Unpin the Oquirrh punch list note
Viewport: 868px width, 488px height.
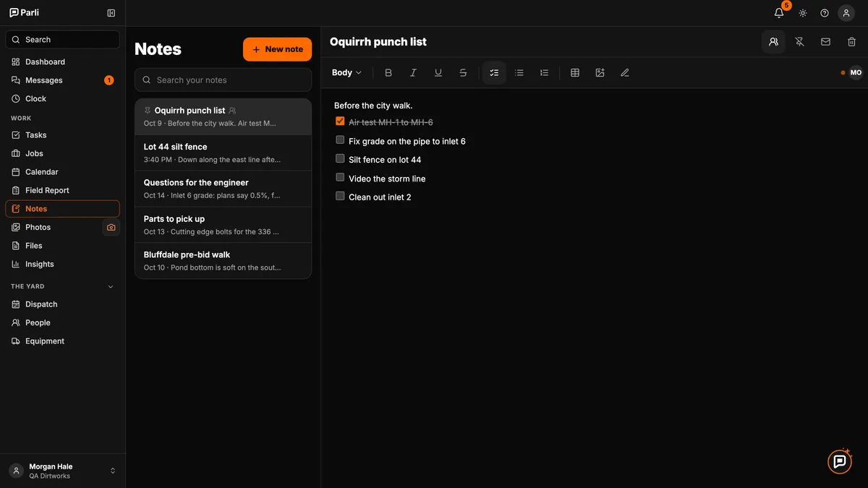[x=799, y=42]
